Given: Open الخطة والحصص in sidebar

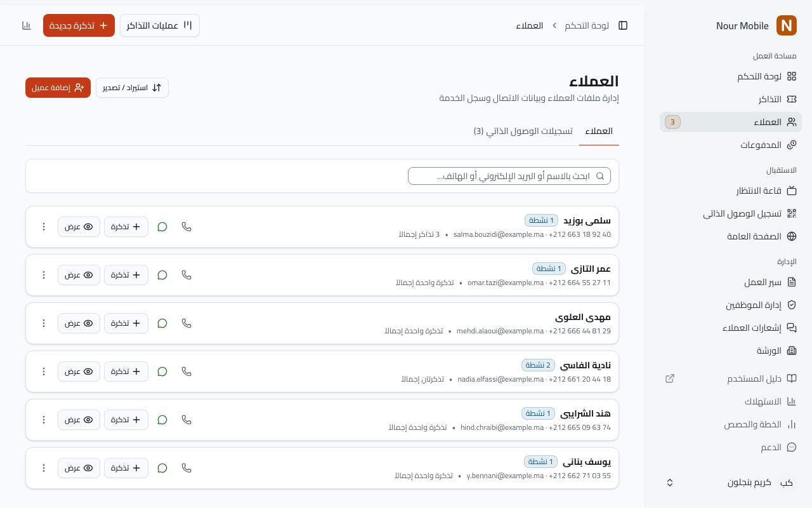Looking at the screenshot, I should tap(731, 424).
